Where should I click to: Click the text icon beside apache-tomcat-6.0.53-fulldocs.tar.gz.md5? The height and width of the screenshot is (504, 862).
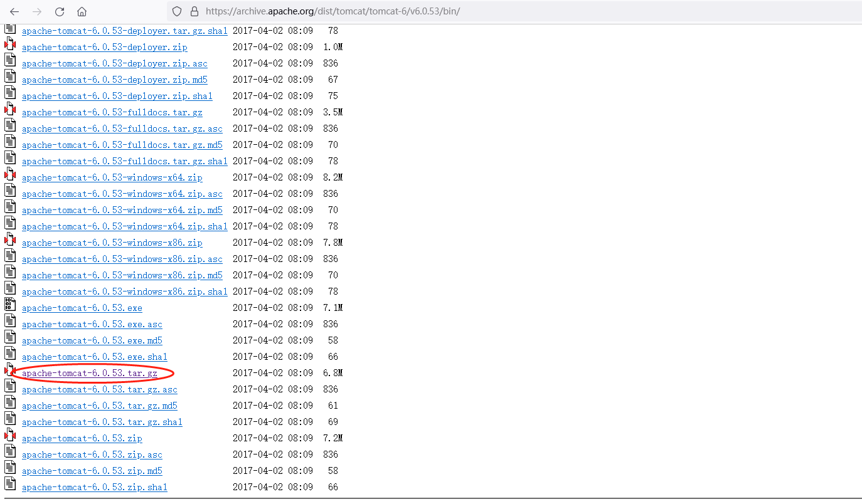9,142
